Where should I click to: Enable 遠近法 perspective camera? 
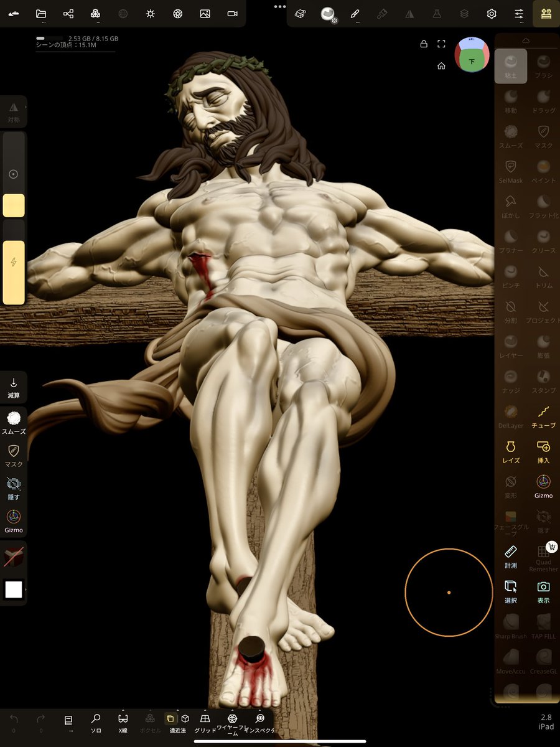[x=177, y=723]
